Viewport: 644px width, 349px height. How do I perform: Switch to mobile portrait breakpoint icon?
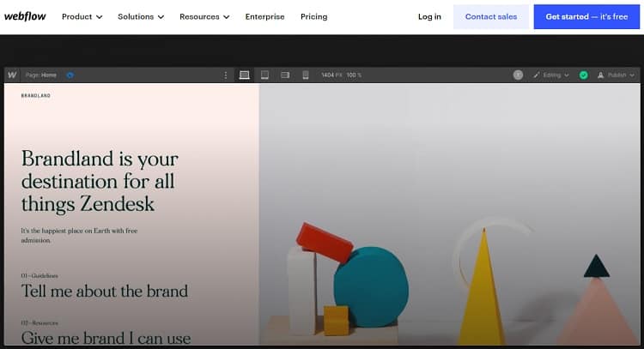[306, 75]
